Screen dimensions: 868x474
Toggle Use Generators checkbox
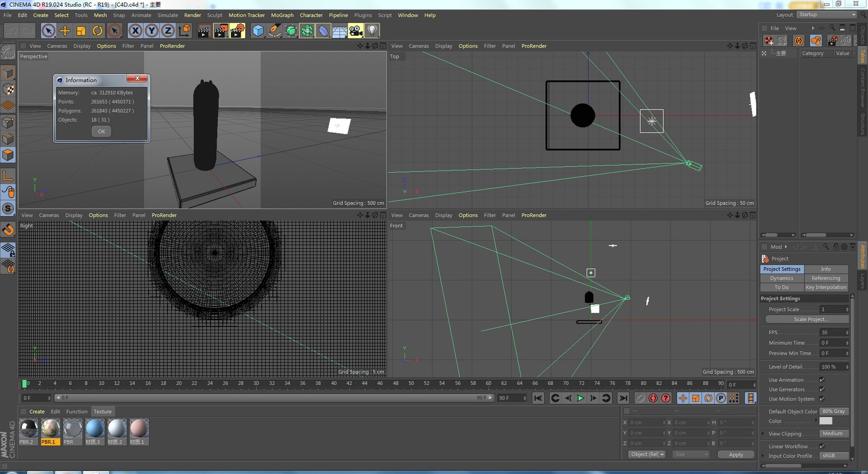click(x=822, y=389)
